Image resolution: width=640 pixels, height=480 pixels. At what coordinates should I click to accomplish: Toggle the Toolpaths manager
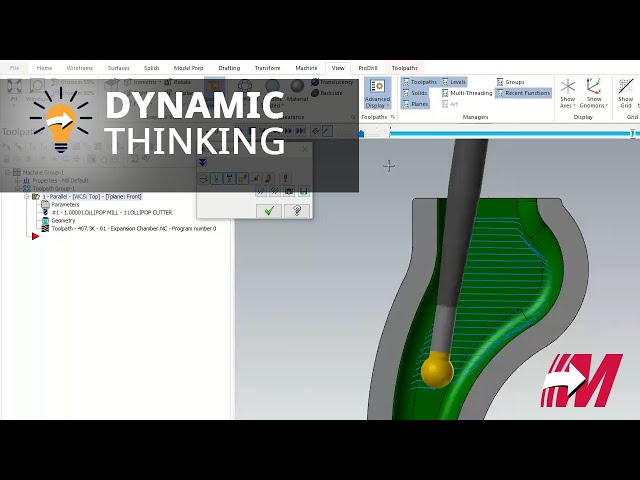pos(420,82)
